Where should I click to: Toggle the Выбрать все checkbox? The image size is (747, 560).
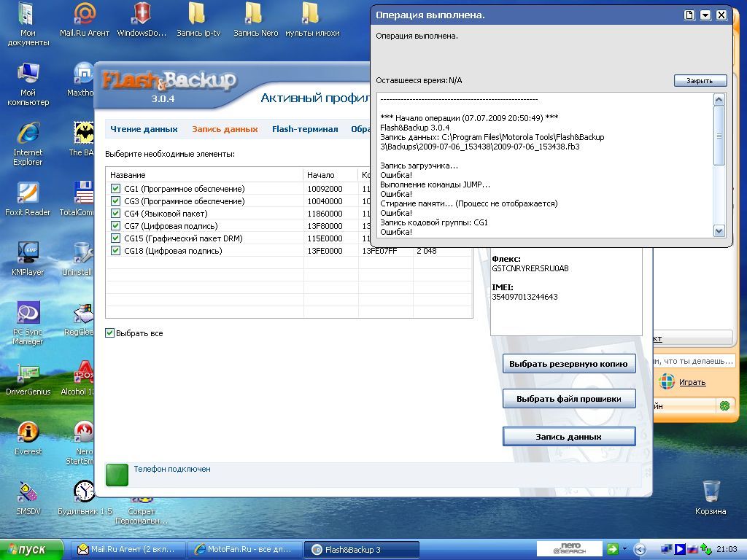point(110,333)
